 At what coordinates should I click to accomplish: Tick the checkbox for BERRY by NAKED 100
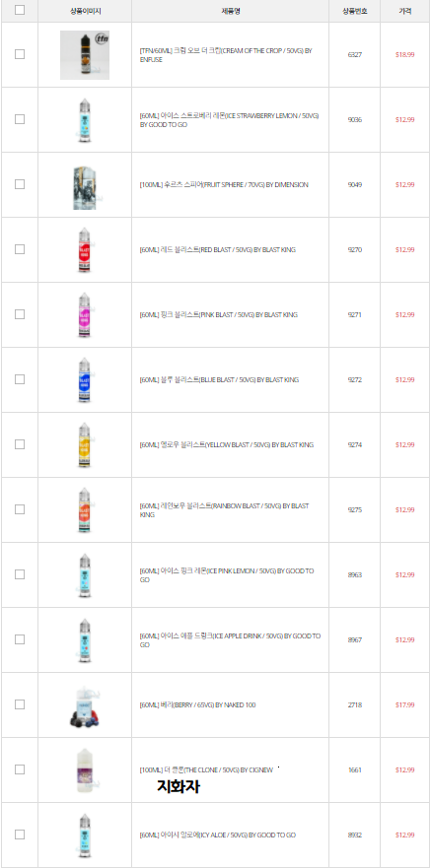20,704
